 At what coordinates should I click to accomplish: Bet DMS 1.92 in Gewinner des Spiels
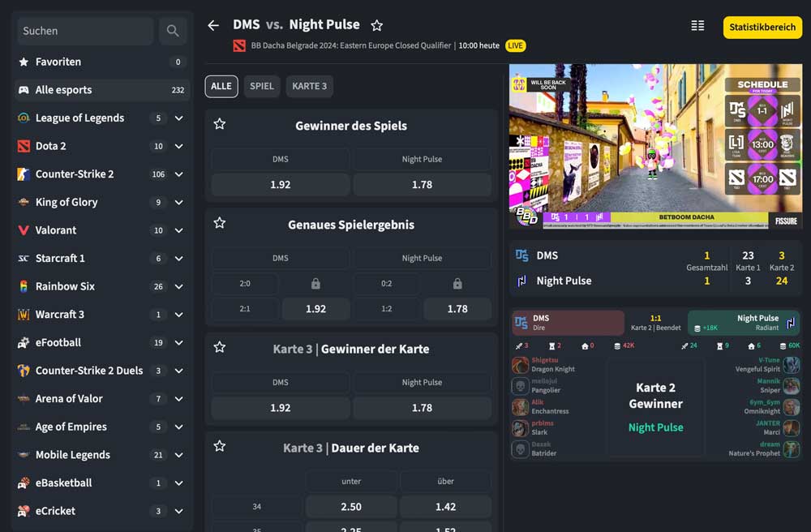(x=281, y=185)
